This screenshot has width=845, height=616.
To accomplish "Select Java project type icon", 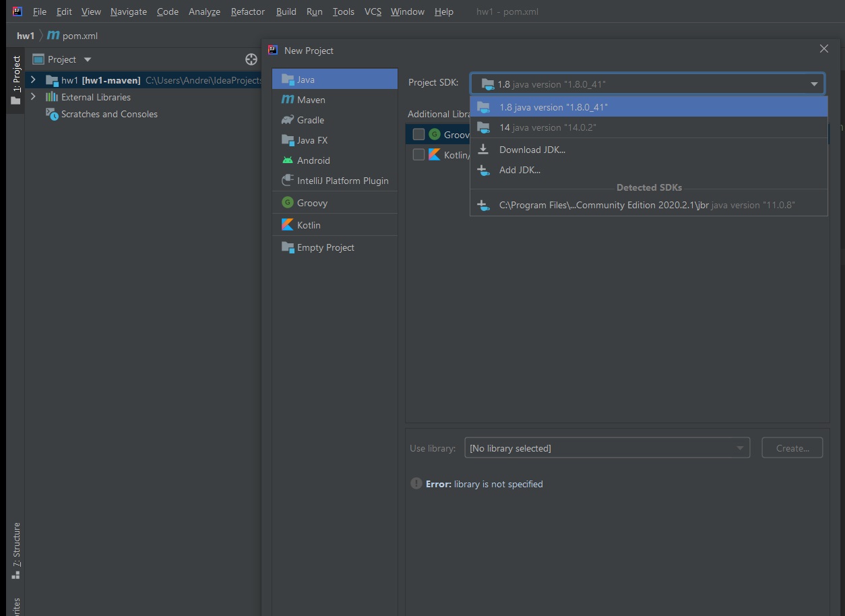I will (x=288, y=79).
